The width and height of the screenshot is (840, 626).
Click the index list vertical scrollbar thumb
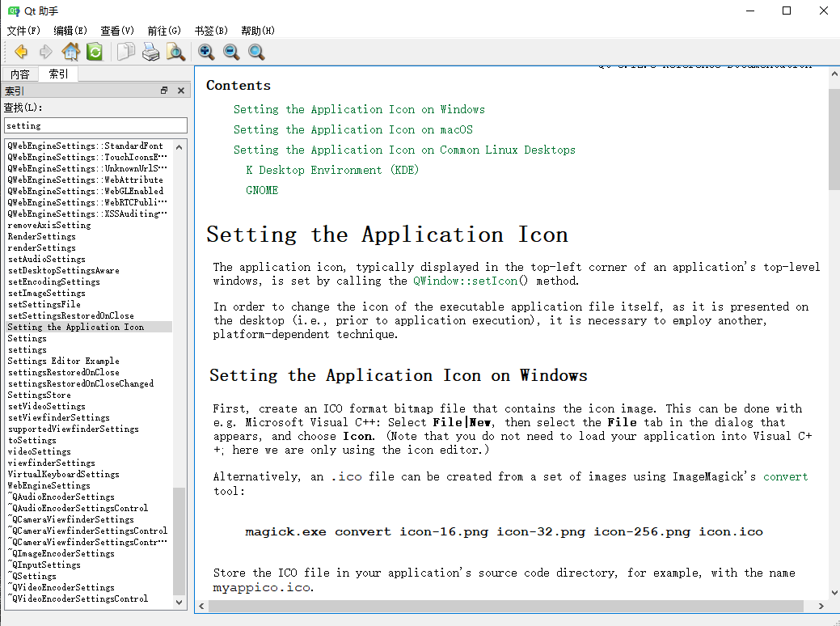point(179,541)
